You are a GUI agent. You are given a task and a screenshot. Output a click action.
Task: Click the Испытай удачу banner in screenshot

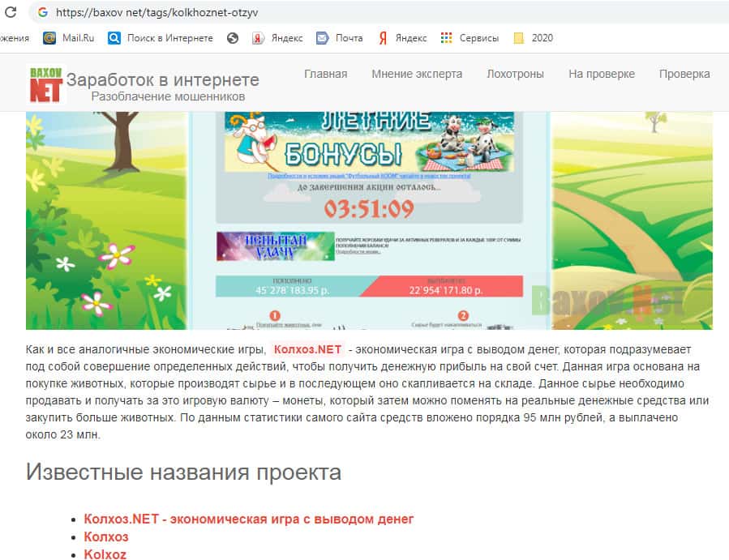(x=275, y=246)
